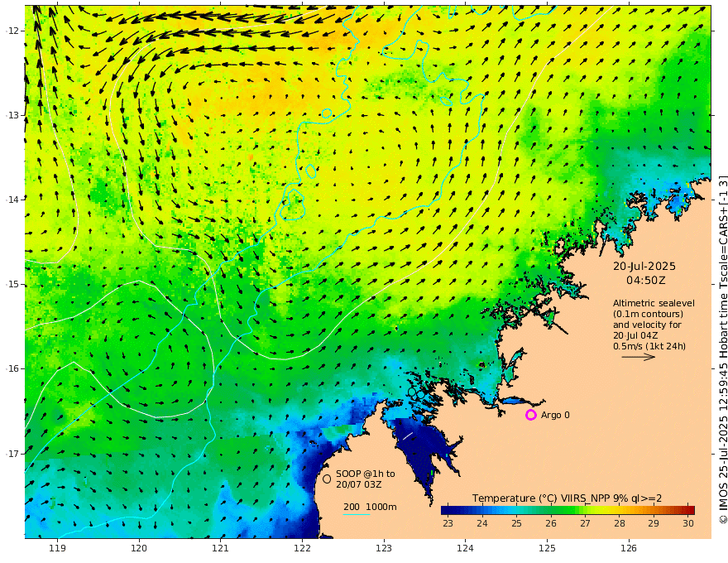This screenshot has height=563, width=728.
Task: Click the red 30°C end of colorbar
Action: coord(690,510)
